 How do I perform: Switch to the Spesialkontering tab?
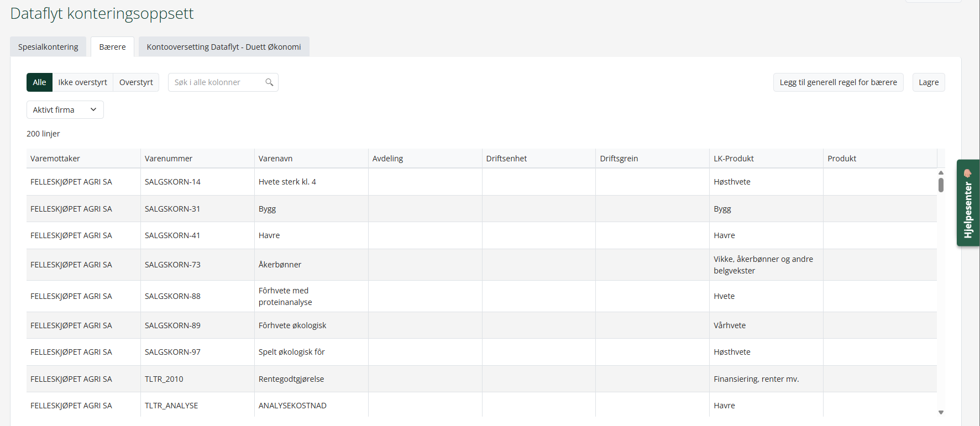tap(48, 47)
